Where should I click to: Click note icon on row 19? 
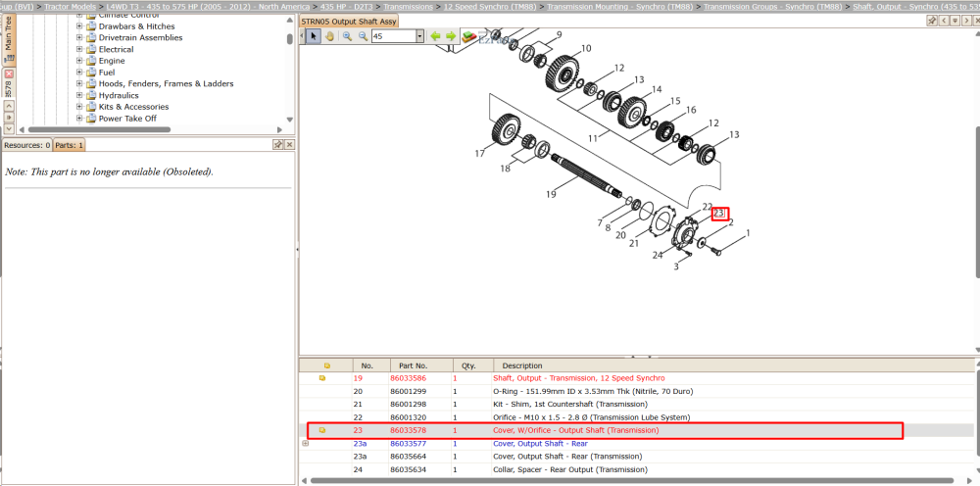[x=322, y=378]
